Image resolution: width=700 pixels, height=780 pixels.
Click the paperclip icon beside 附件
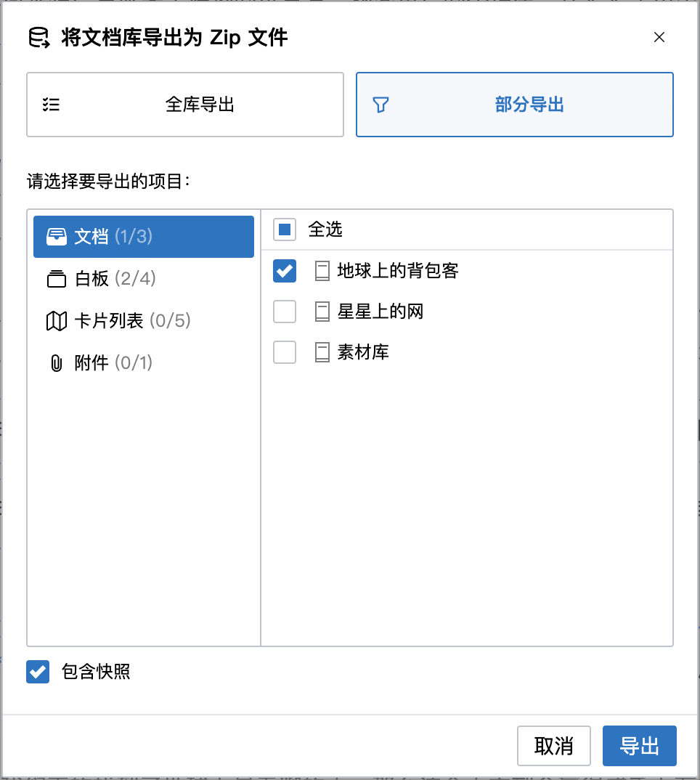point(56,363)
